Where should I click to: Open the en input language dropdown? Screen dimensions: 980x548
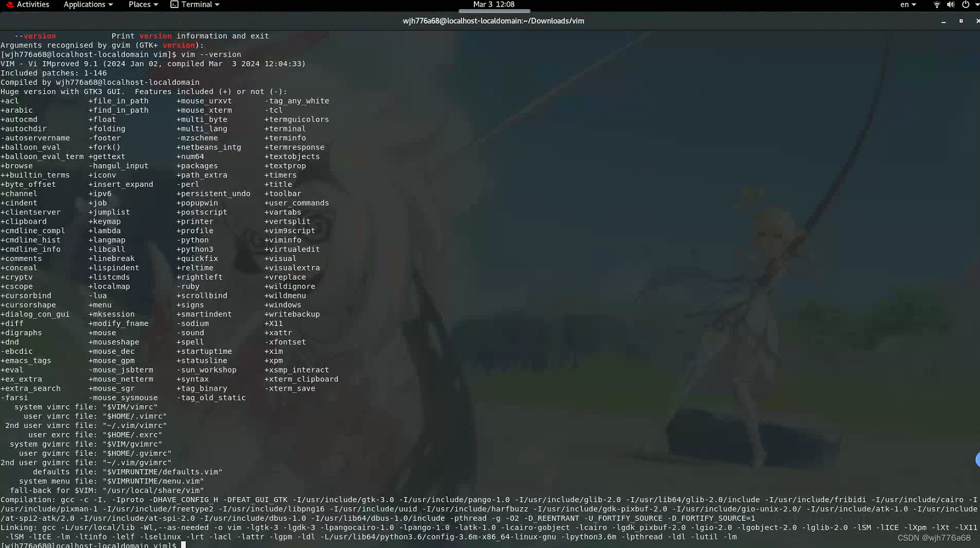point(908,5)
